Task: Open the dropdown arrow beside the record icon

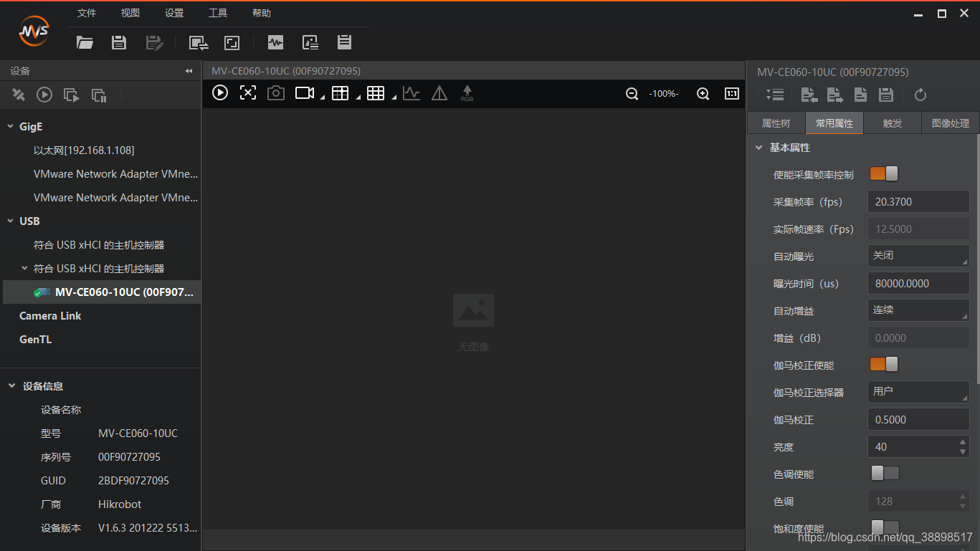Action: (323, 97)
